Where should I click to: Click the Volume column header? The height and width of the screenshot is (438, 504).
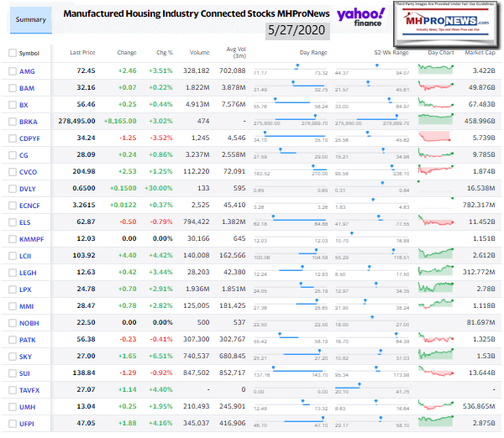coord(199,53)
